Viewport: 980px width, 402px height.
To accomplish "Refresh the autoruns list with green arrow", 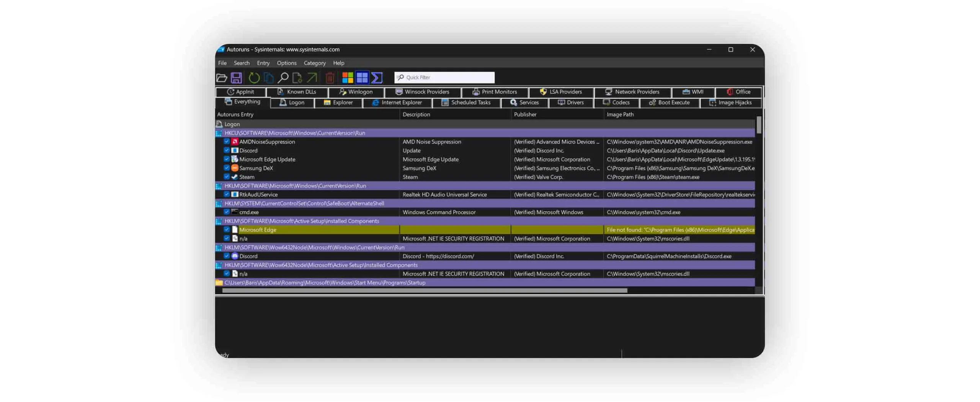I will point(254,78).
